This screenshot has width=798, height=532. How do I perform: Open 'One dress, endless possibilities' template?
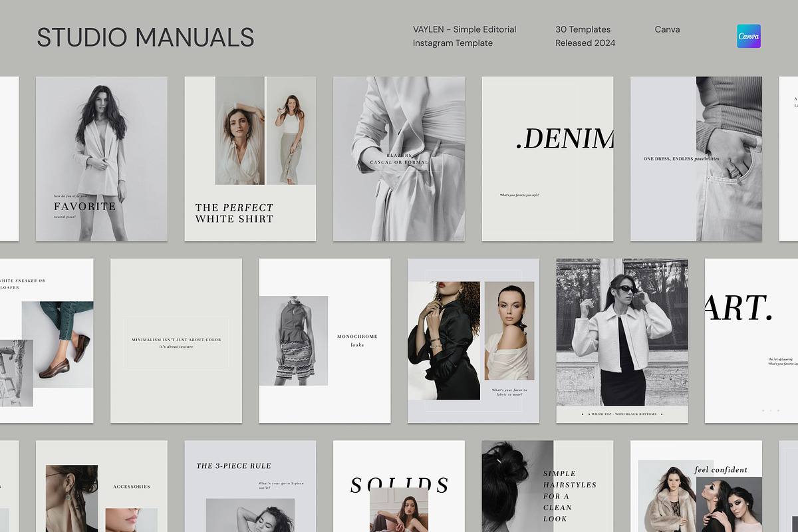(696, 159)
